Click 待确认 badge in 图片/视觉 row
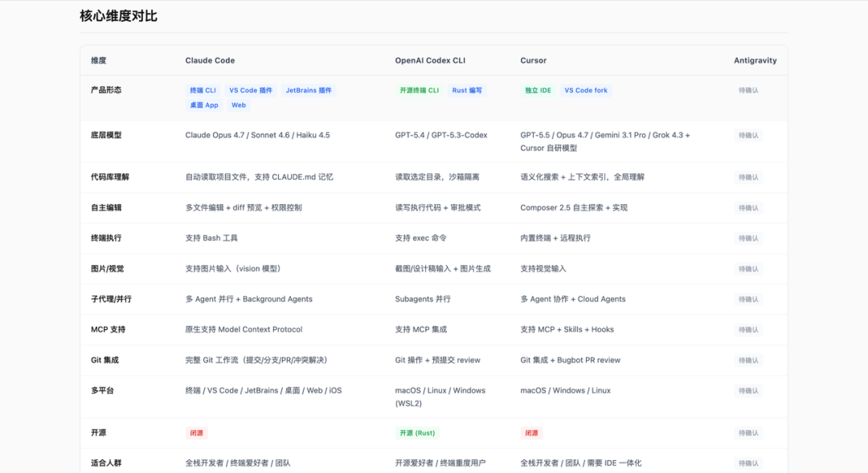 click(x=748, y=269)
